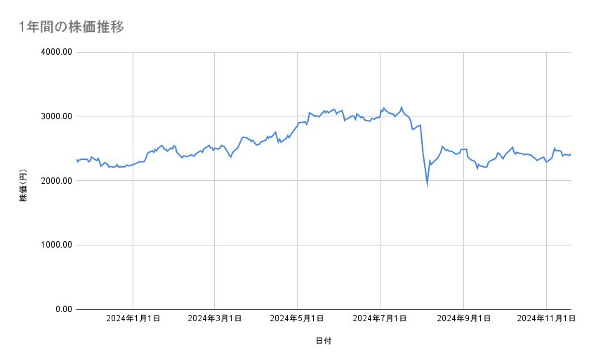This screenshot has width=589, height=364.
Task: Click the rightmost end of the blue line
Action: pos(570,154)
